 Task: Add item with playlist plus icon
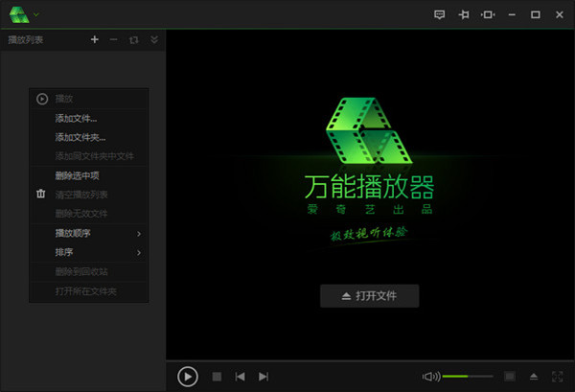pos(95,39)
